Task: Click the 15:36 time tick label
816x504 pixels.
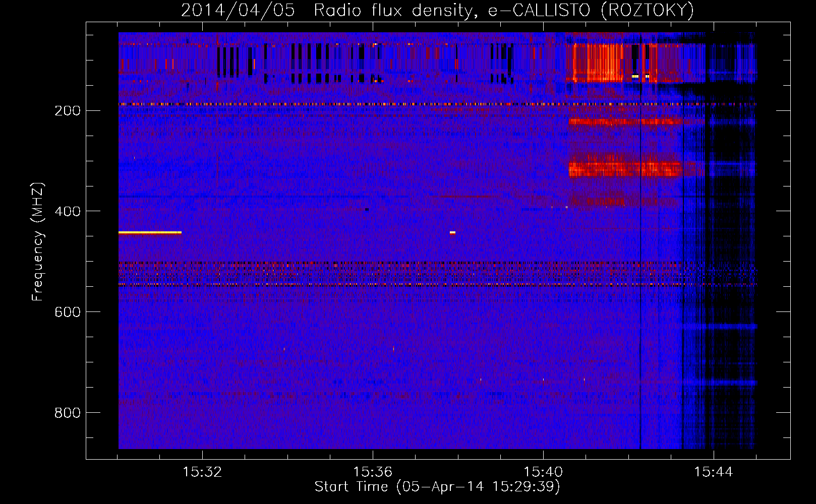Action: (373, 472)
